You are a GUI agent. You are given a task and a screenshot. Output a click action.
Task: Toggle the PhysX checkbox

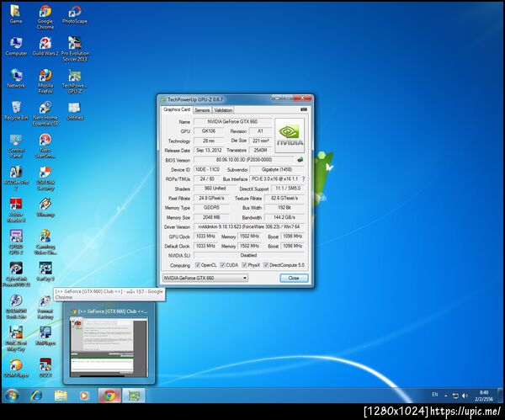(x=244, y=265)
